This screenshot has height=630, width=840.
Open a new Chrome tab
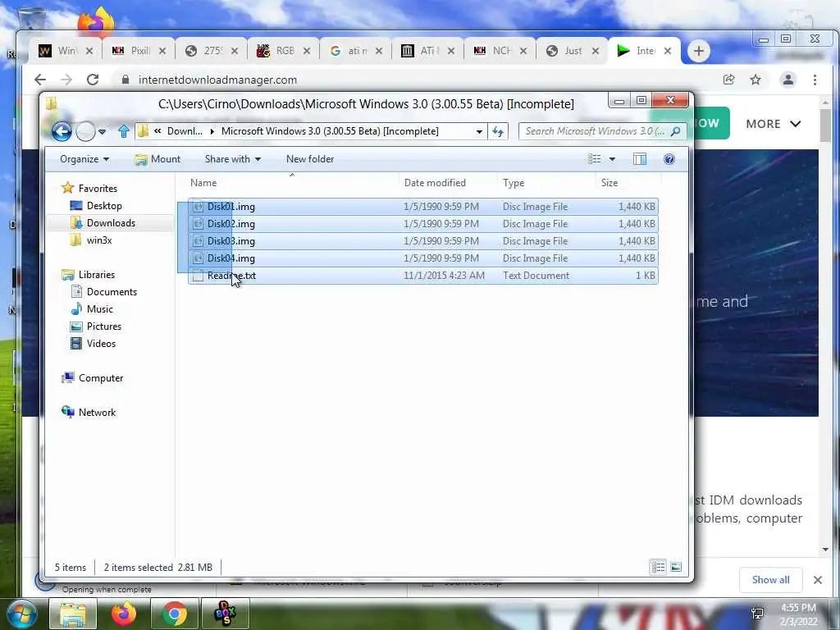(x=698, y=51)
